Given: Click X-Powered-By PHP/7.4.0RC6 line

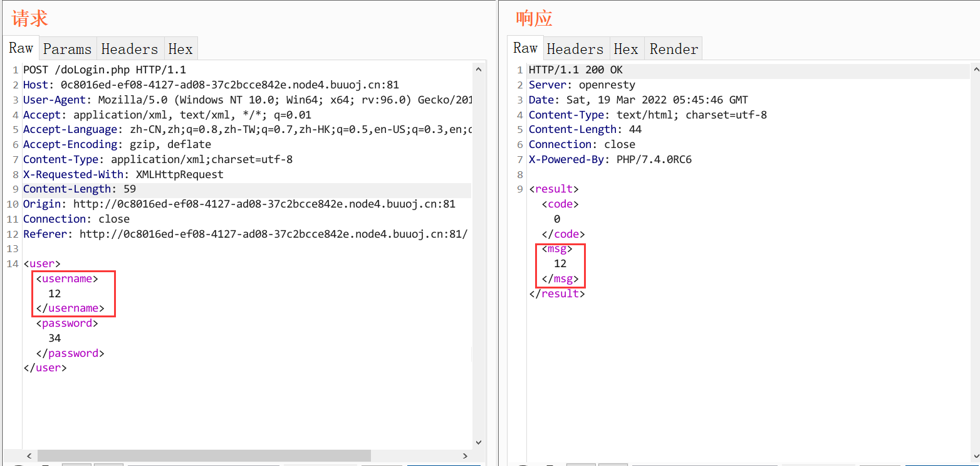Looking at the screenshot, I should [610, 159].
